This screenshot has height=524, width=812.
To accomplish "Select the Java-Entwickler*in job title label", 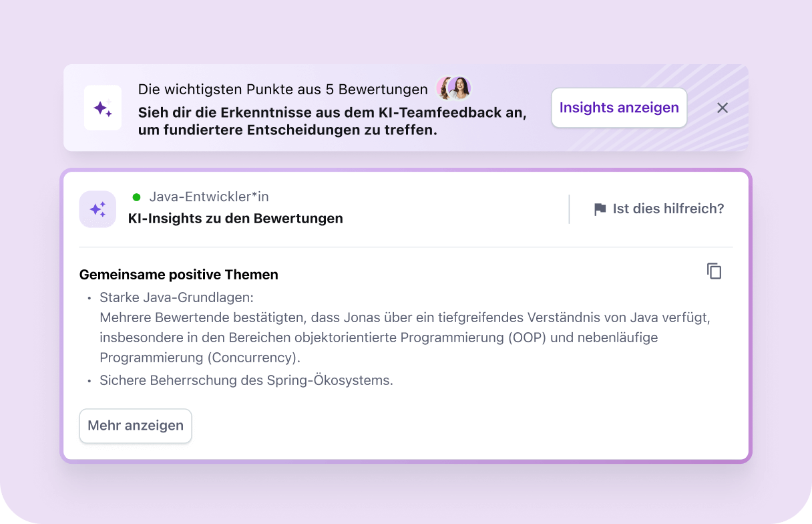I will 208,196.
